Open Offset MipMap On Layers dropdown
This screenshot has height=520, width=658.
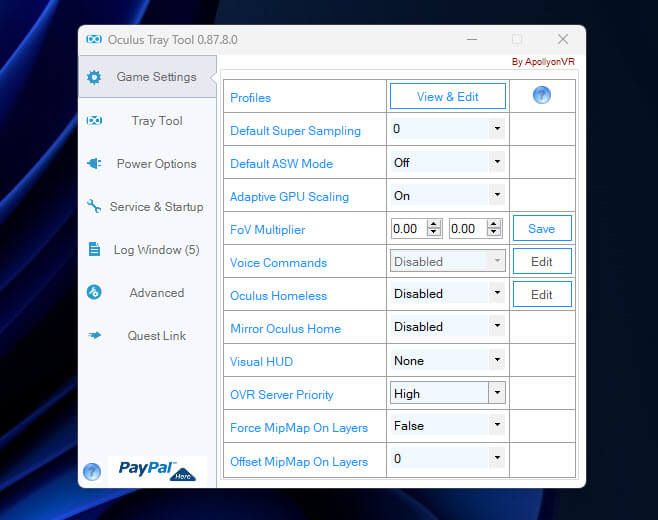pyautogui.click(x=447, y=458)
